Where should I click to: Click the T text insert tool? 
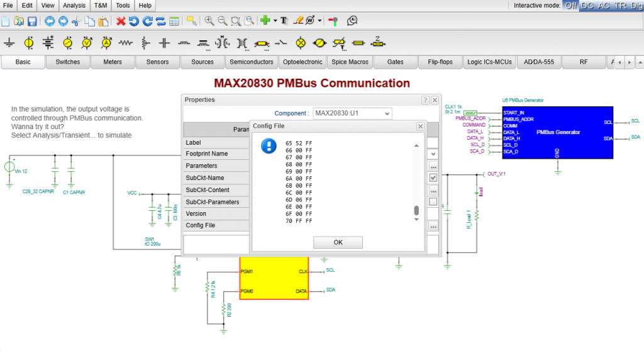point(284,21)
